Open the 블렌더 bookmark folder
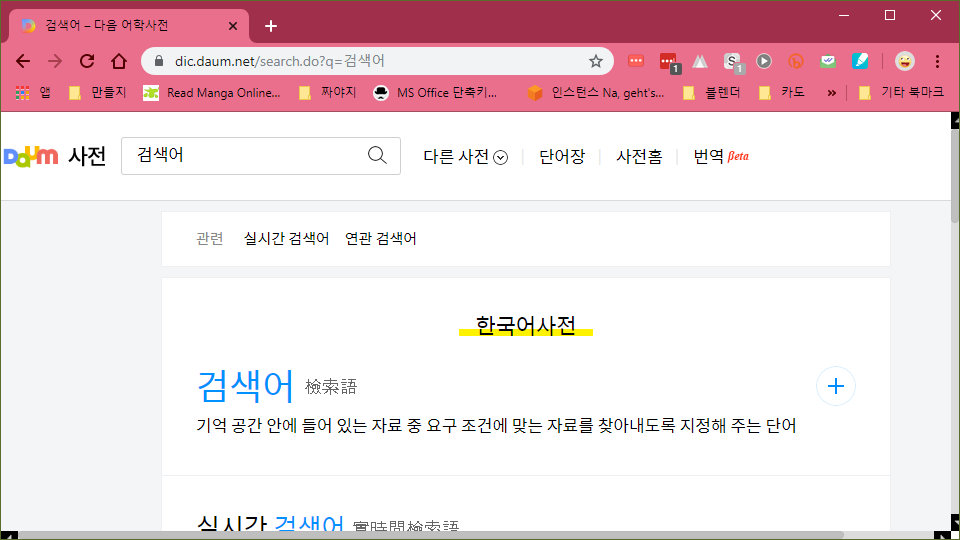The width and height of the screenshot is (960, 540). (x=711, y=93)
